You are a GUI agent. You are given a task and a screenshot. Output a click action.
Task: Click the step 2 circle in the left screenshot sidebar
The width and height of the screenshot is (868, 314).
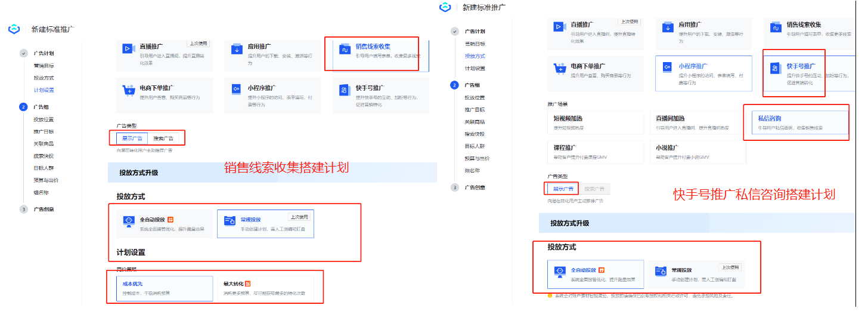coord(23,107)
